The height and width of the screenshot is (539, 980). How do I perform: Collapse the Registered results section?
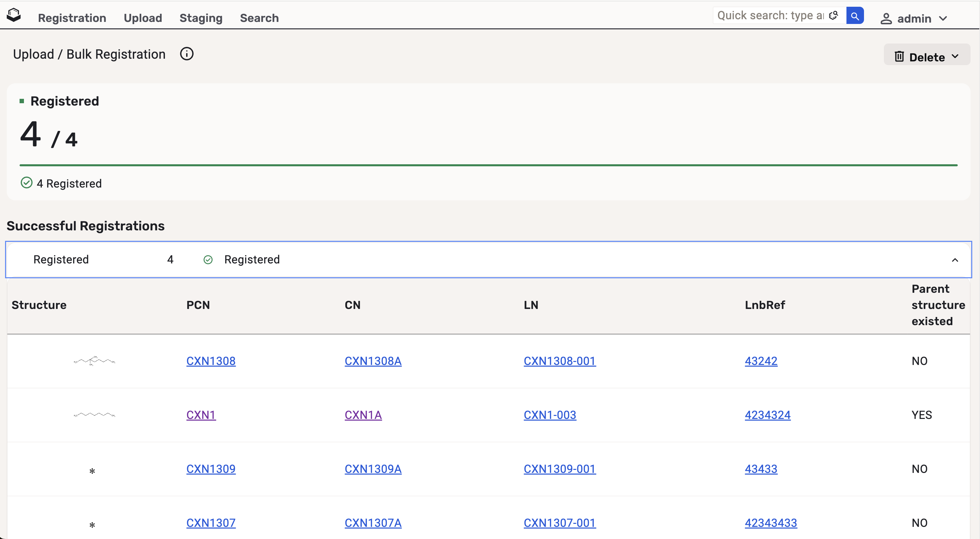[954, 260]
